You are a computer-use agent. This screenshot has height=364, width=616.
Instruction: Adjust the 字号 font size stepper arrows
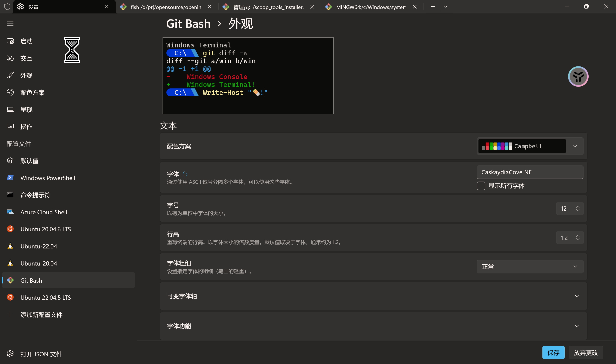pyautogui.click(x=577, y=208)
